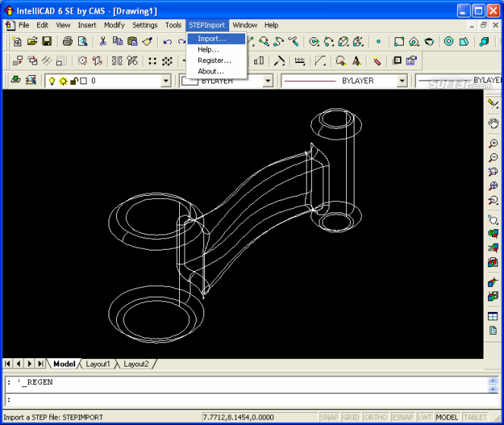Toggle TABLET mode in the status bar
The image size is (504, 425).
click(475, 417)
